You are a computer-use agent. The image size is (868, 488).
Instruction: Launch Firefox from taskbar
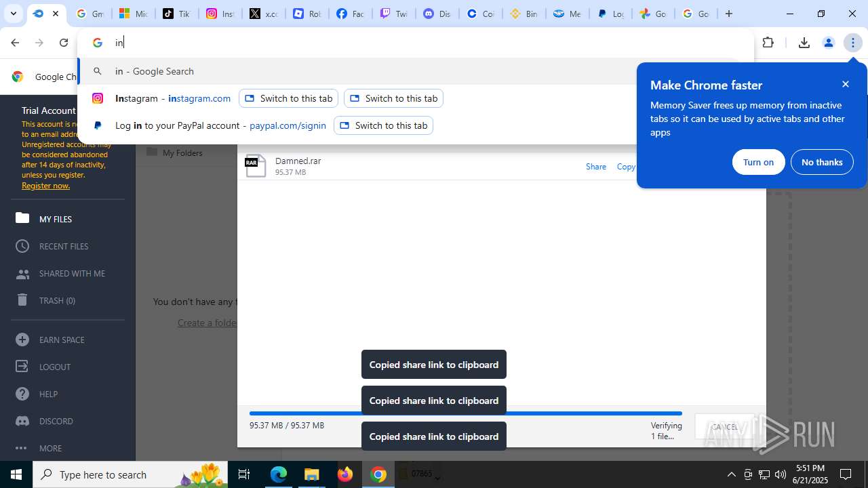pyautogui.click(x=345, y=474)
